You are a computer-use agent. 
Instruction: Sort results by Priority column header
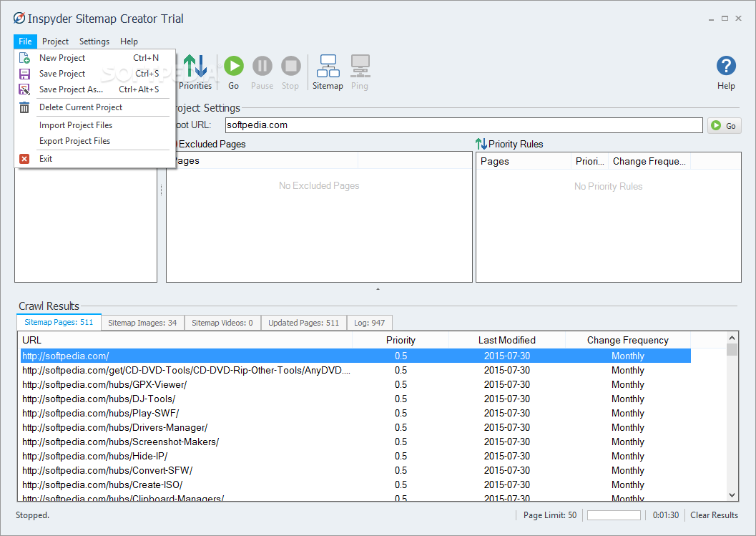click(401, 340)
